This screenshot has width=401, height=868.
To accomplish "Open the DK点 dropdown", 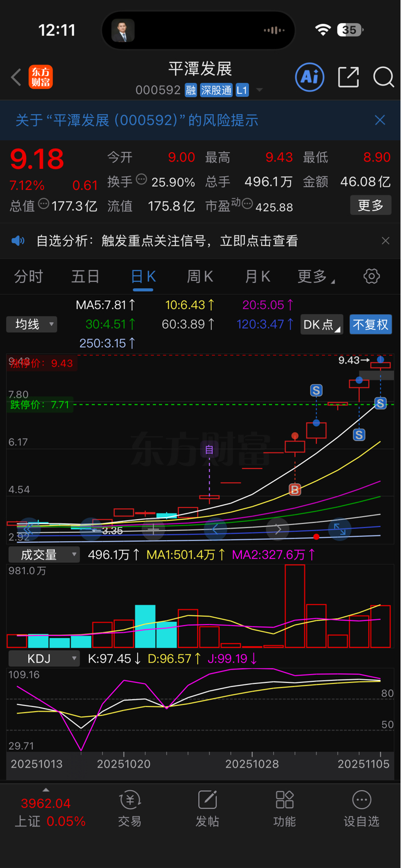I will pos(322,324).
